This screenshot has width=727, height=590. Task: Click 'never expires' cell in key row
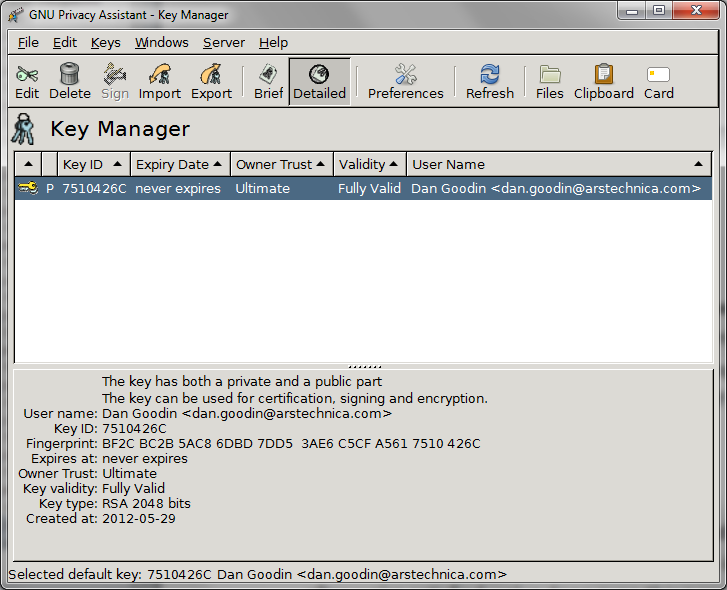[178, 189]
